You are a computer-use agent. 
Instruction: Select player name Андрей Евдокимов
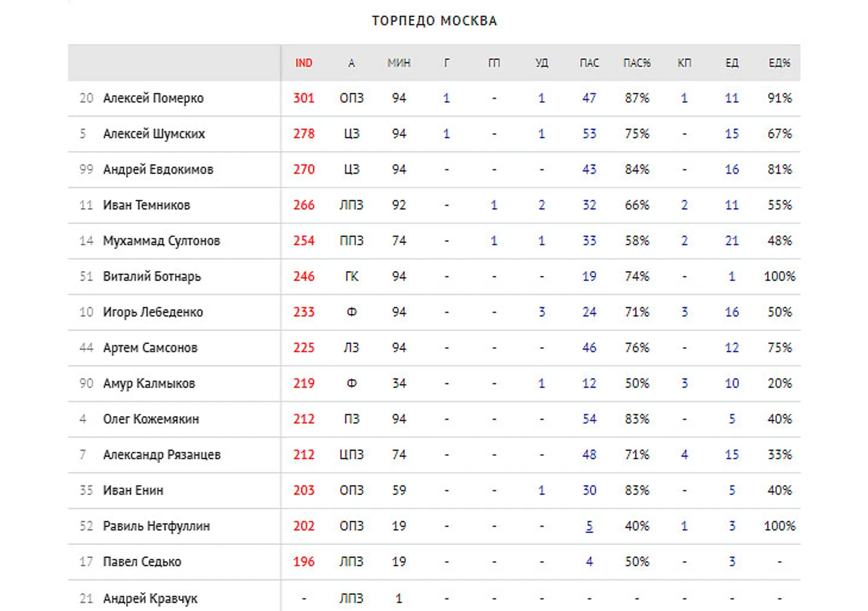[x=158, y=169]
